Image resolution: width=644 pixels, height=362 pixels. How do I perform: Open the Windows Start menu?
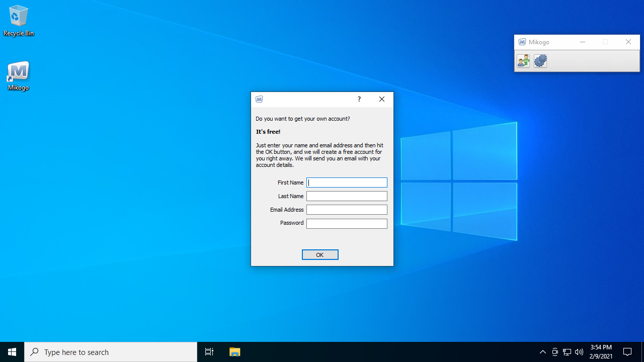(12, 352)
